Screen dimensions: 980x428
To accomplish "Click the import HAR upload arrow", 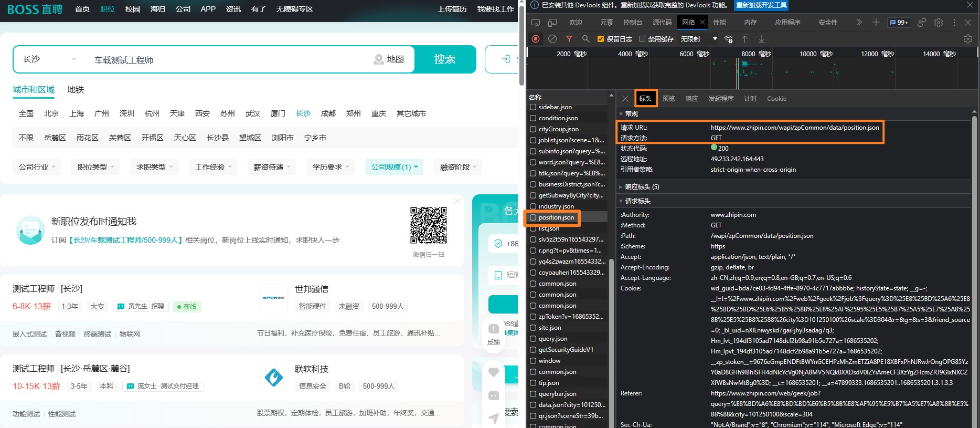I will (x=744, y=39).
